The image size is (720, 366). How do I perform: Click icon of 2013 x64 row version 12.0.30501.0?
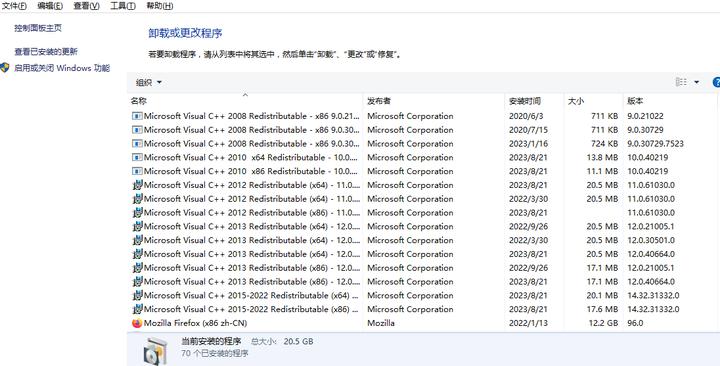click(137, 240)
